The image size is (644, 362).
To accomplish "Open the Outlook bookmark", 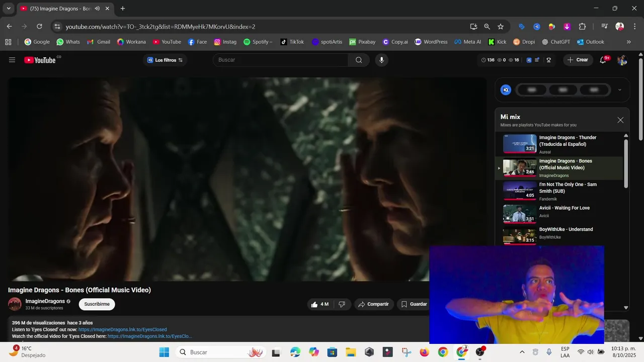I will tap(591, 42).
